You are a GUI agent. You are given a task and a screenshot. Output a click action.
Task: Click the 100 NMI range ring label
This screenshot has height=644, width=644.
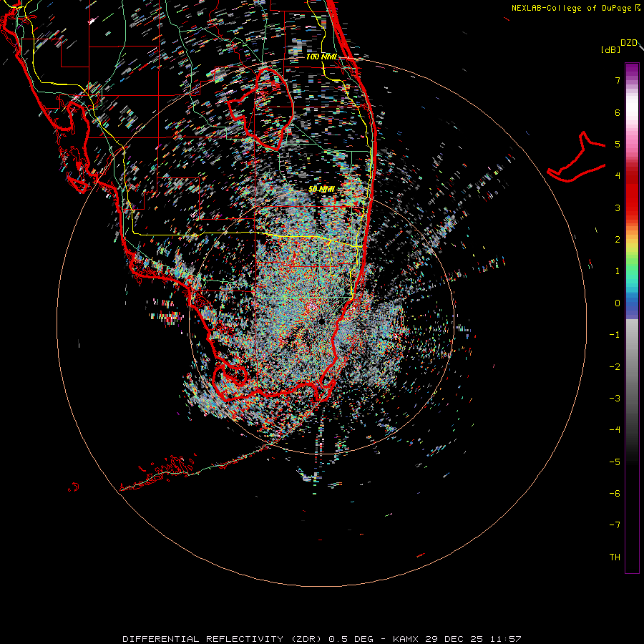pos(321,57)
